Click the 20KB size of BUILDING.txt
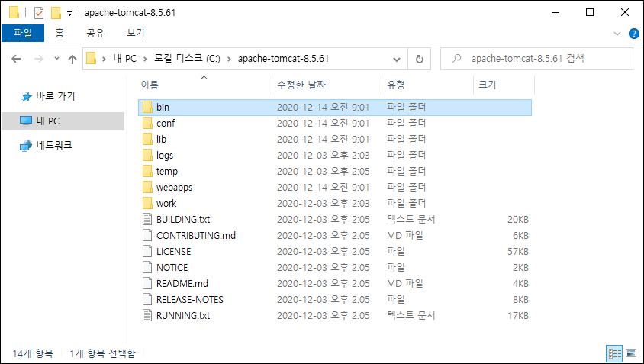The width and height of the screenshot is (644, 364). 517,219
